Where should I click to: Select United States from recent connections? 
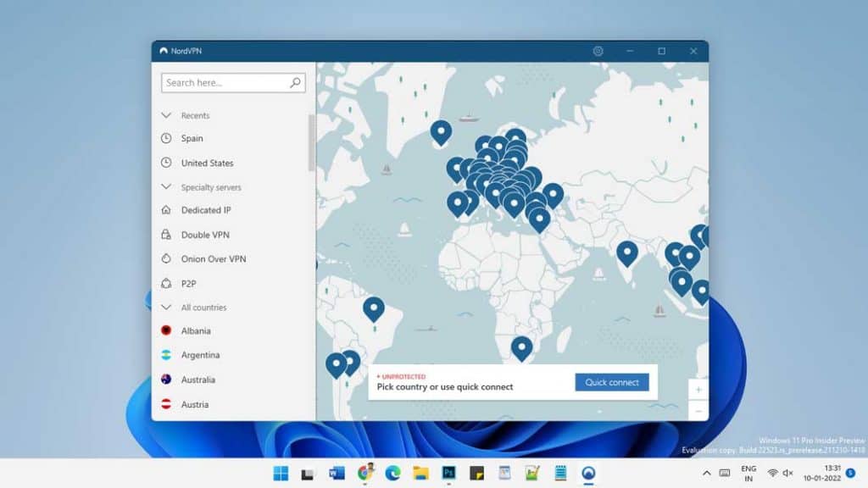[x=206, y=163]
